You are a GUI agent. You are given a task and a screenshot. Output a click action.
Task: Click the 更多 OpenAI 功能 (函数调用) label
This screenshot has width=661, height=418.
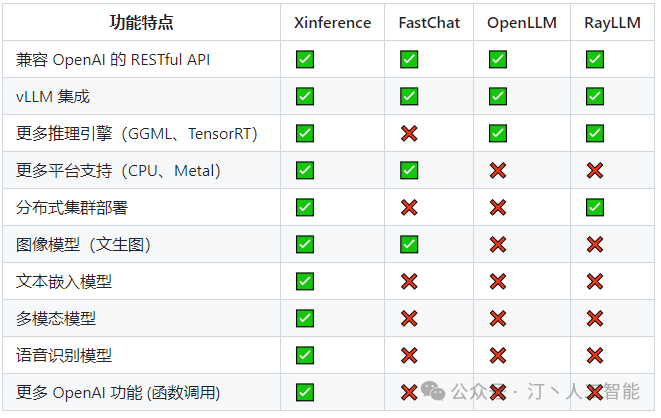pyautogui.click(x=118, y=392)
